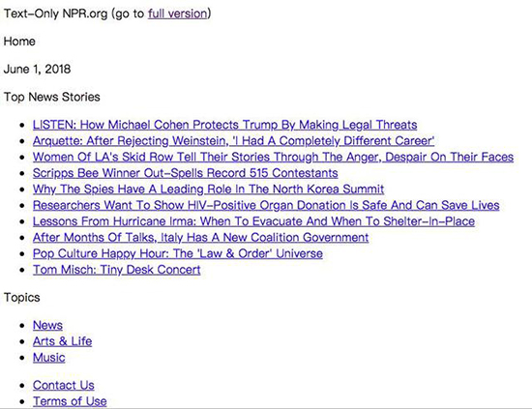This screenshot has width=532, height=409.
Task: Open the Contact Us page
Action: click(x=64, y=385)
